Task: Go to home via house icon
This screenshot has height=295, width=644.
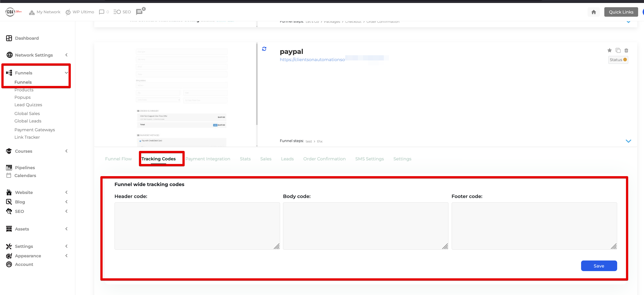Action: click(593, 12)
